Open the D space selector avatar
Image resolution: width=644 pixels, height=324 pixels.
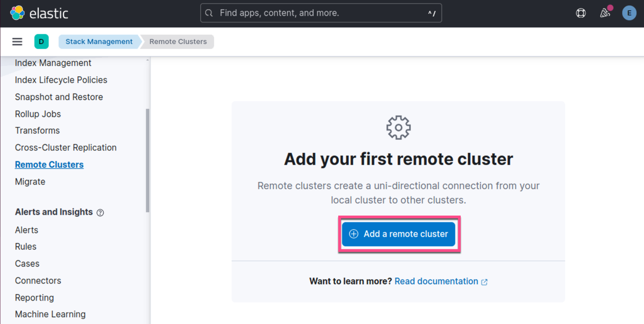pos(41,41)
